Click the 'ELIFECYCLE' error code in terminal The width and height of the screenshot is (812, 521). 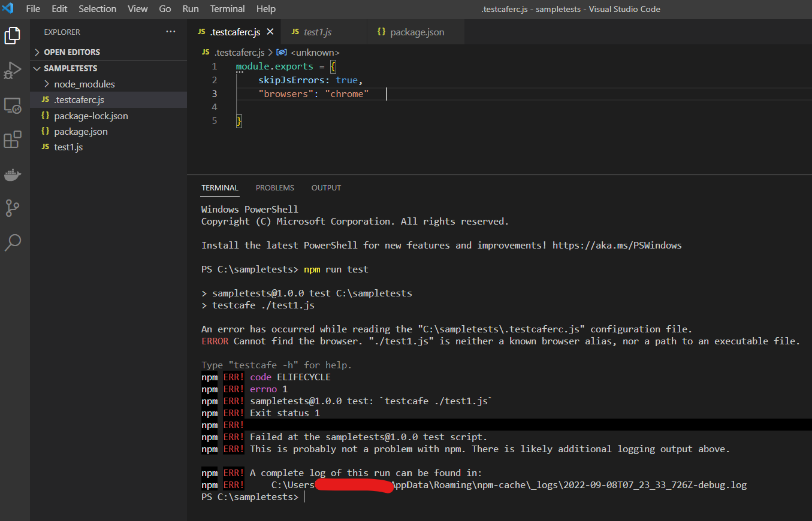coord(304,377)
